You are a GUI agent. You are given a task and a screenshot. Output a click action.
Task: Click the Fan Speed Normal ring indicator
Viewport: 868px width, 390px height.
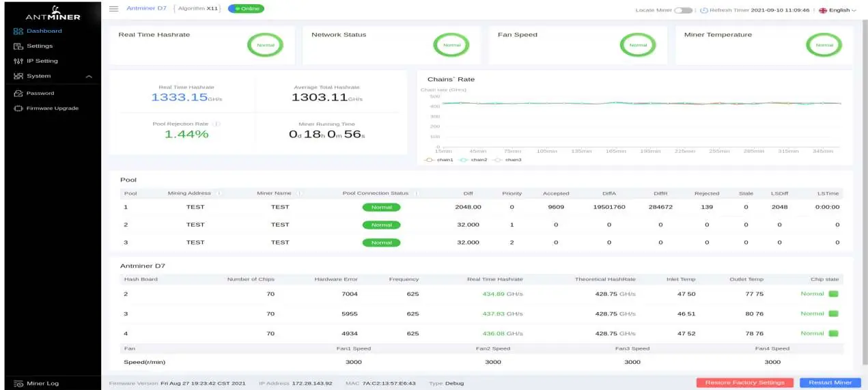pos(638,45)
